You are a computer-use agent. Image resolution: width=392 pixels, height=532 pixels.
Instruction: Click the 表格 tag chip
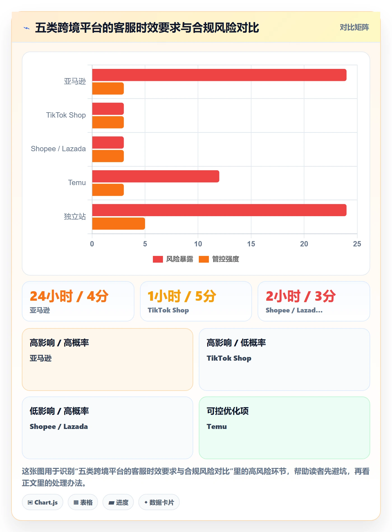point(83,502)
